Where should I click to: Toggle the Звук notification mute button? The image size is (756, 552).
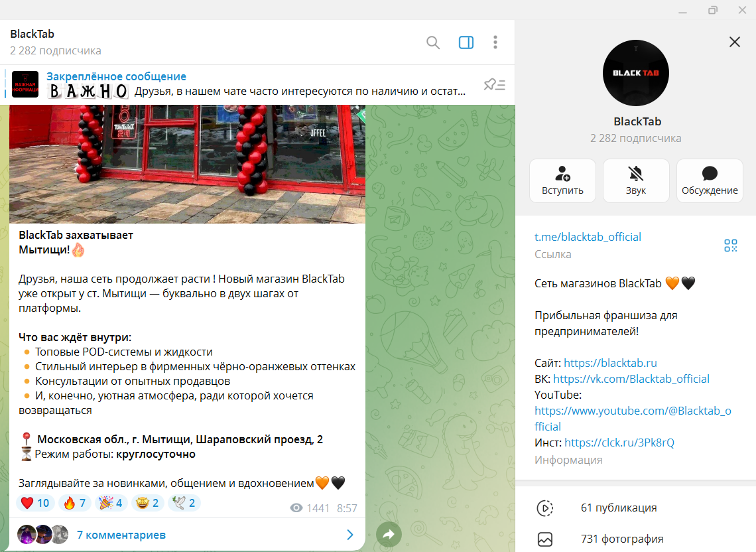click(x=636, y=180)
